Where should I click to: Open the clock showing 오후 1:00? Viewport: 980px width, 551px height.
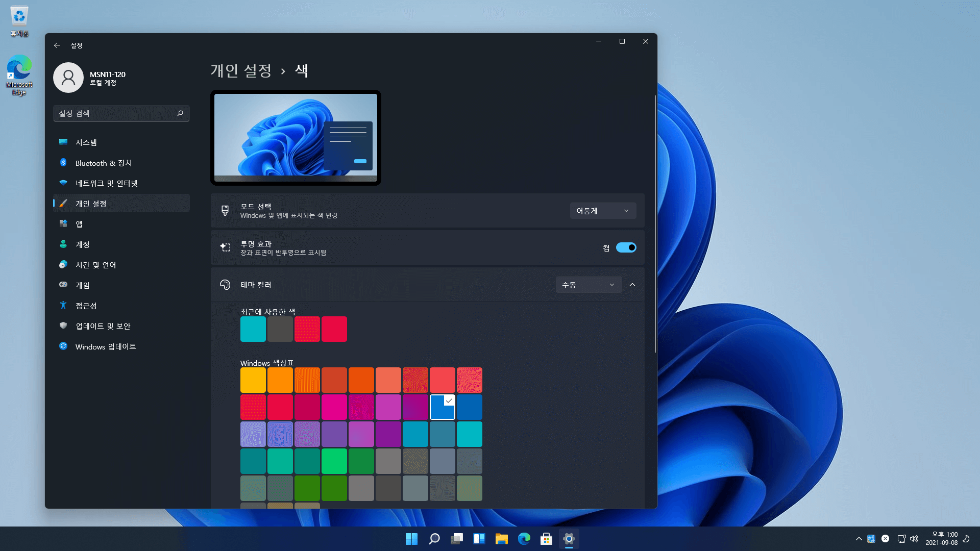point(942,539)
